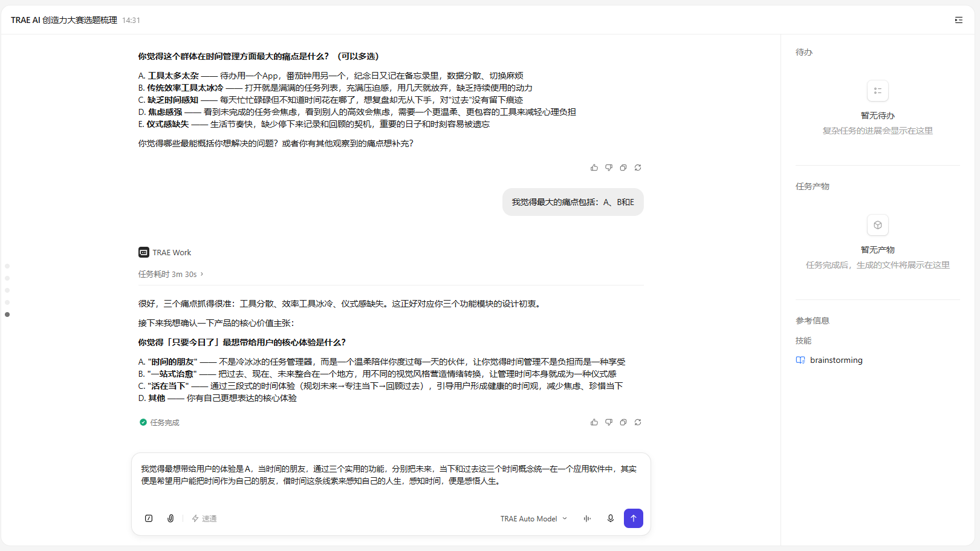980x551 pixels.
Task: Click the 任务产物 section heading
Action: tap(813, 186)
